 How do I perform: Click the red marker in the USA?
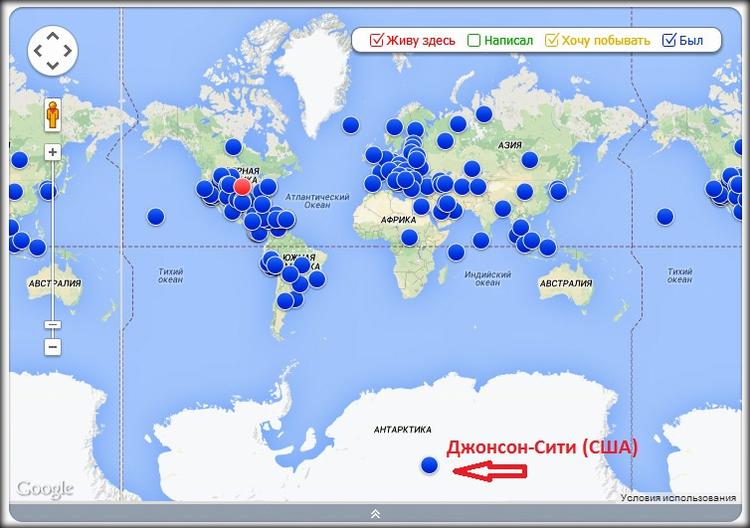(241, 186)
